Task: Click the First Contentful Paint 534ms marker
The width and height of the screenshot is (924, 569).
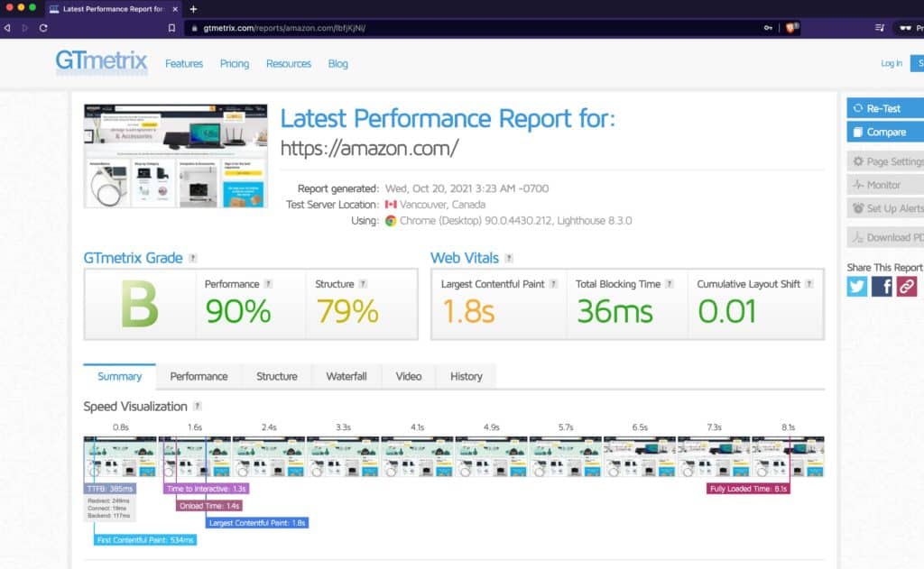Action: [x=145, y=539]
